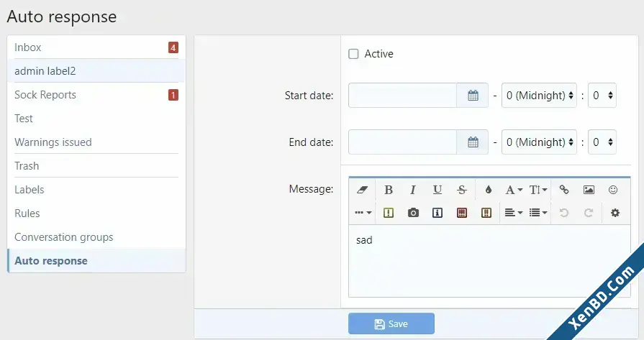Click the Start date input field

pos(402,96)
